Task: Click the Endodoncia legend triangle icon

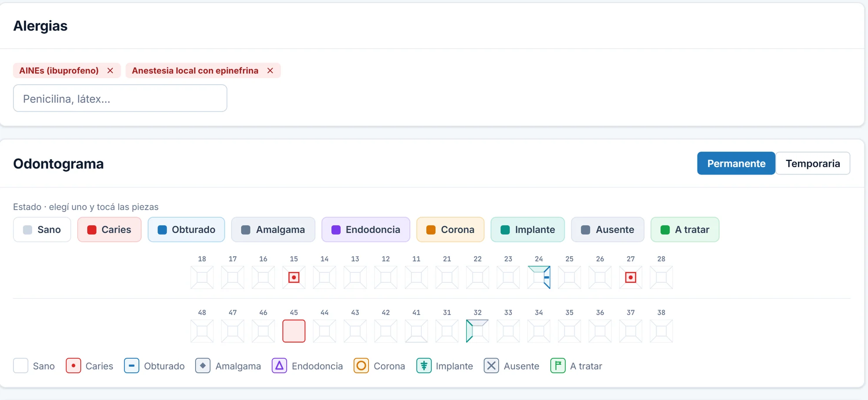Action: coord(279,366)
